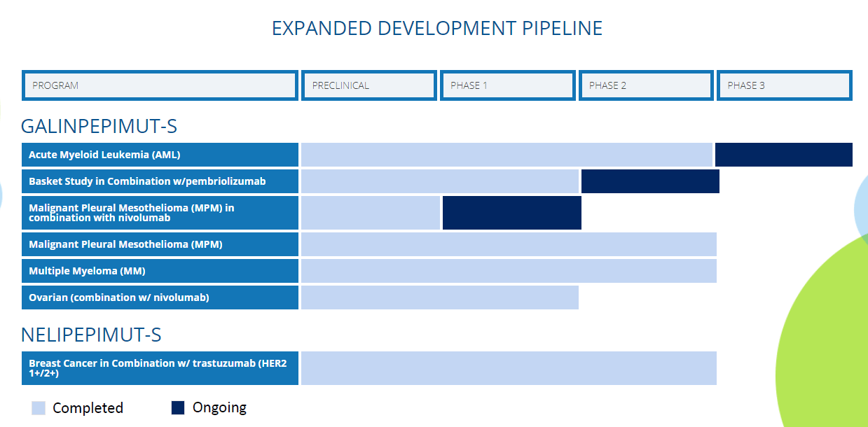
Task: Click the Basket Study ongoing Phase 2 bar
Action: click(x=650, y=181)
